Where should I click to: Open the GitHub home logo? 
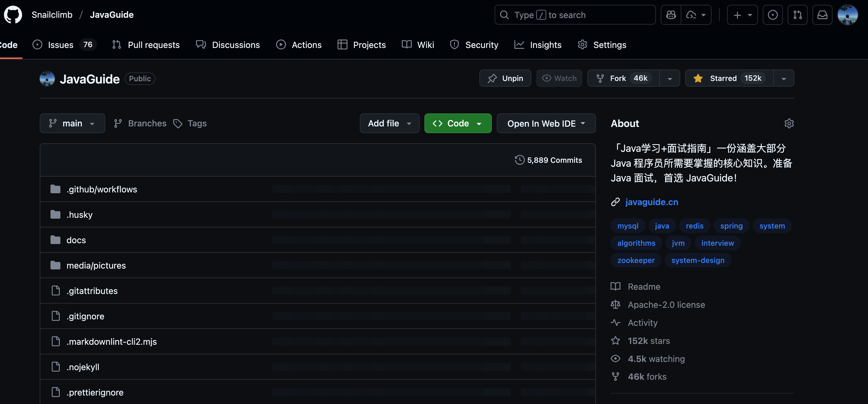click(x=13, y=14)
